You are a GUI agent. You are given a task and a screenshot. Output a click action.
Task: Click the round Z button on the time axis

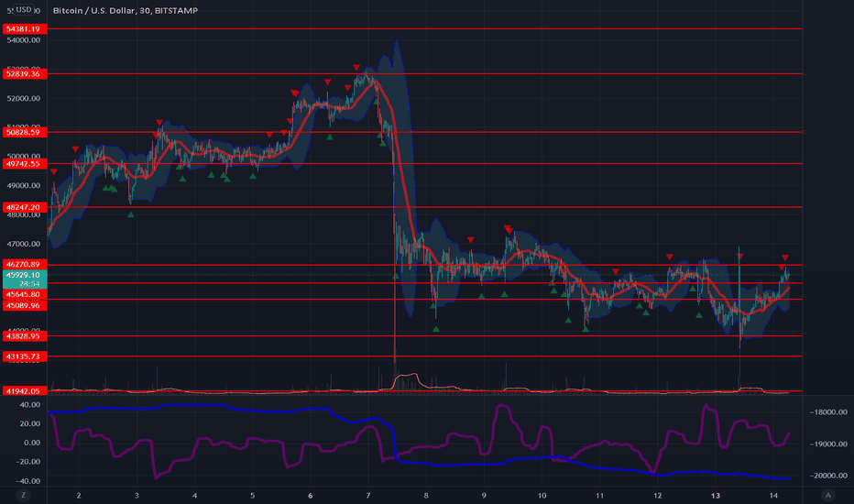tap(23, 495)
